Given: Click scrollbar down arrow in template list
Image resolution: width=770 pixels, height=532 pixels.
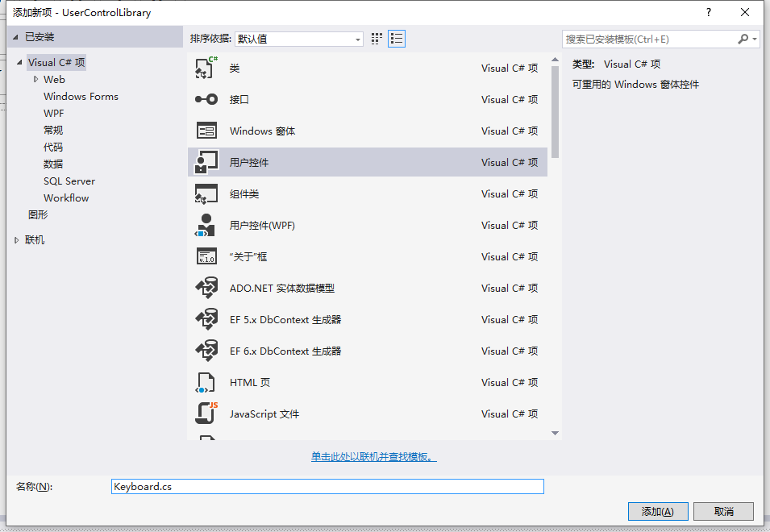Looking at the screenshot, I should pyautogui.click(x=555, y=434).
